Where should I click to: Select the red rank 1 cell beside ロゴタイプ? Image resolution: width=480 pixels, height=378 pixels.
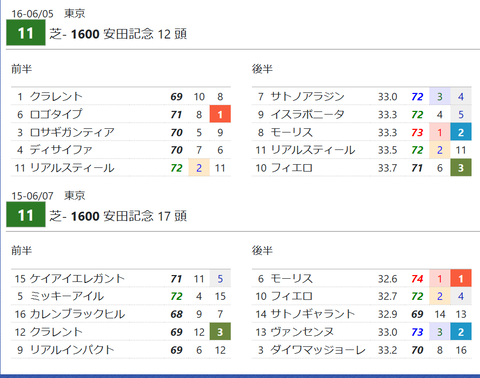tap(220, 114)
